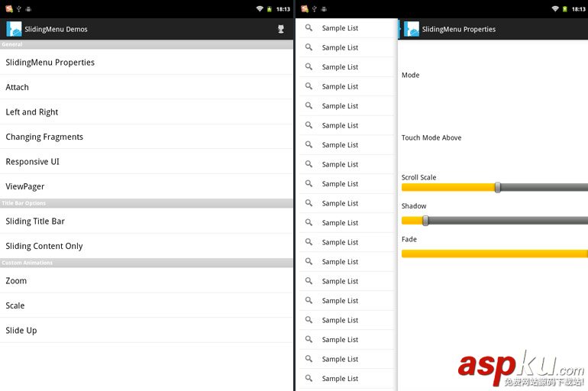Choose the Slide Up animation

(21, 330)
